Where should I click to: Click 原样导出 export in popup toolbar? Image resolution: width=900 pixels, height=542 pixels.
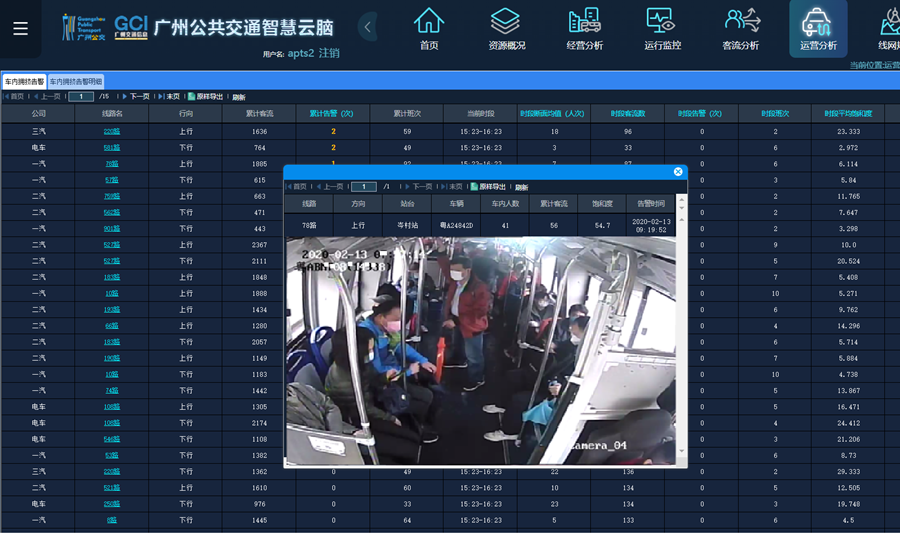click(x=492, y=187)
